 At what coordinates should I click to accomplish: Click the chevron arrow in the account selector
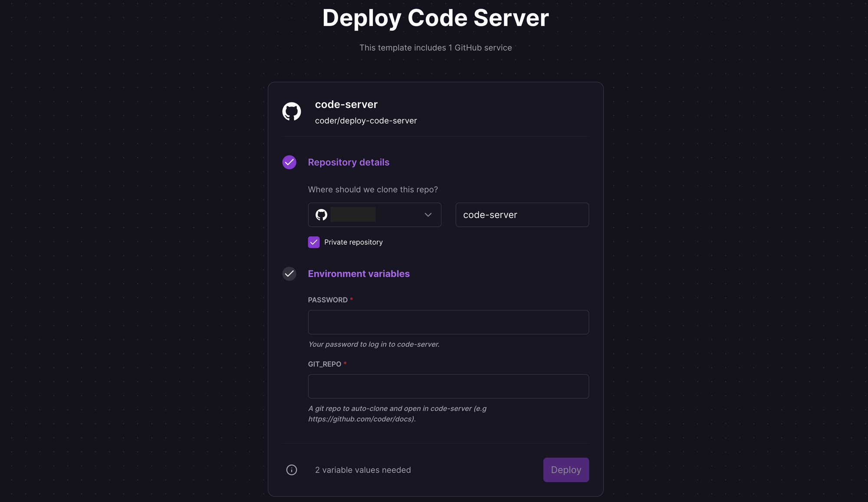tap(428, 215)
